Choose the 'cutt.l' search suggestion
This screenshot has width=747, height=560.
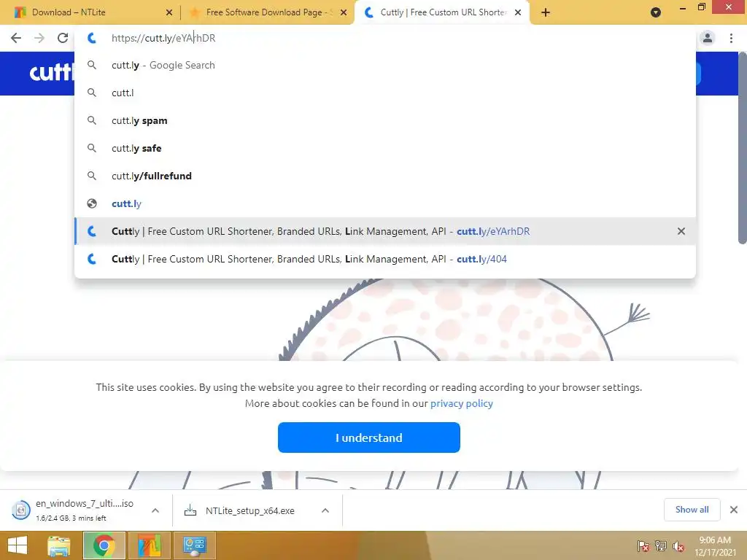tap(385, 93)
